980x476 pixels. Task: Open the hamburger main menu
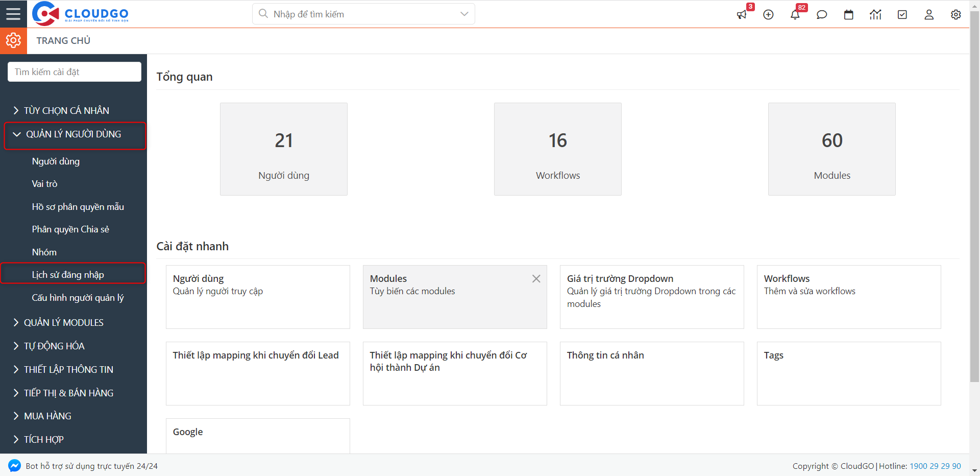[x=13, y=14]
